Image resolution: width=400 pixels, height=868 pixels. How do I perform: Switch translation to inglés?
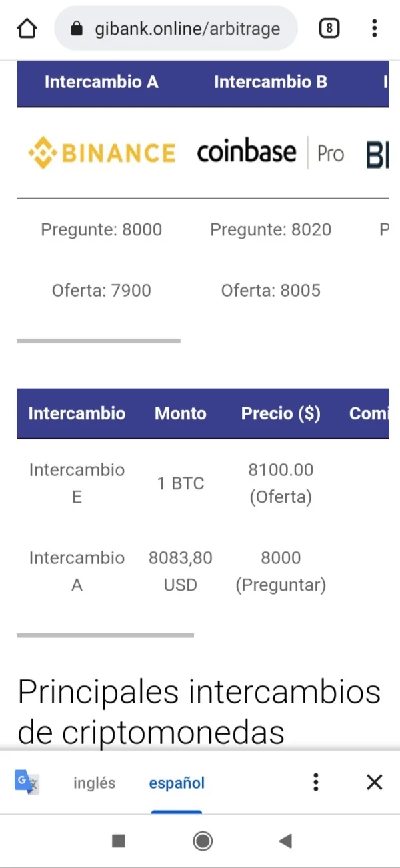94,783
